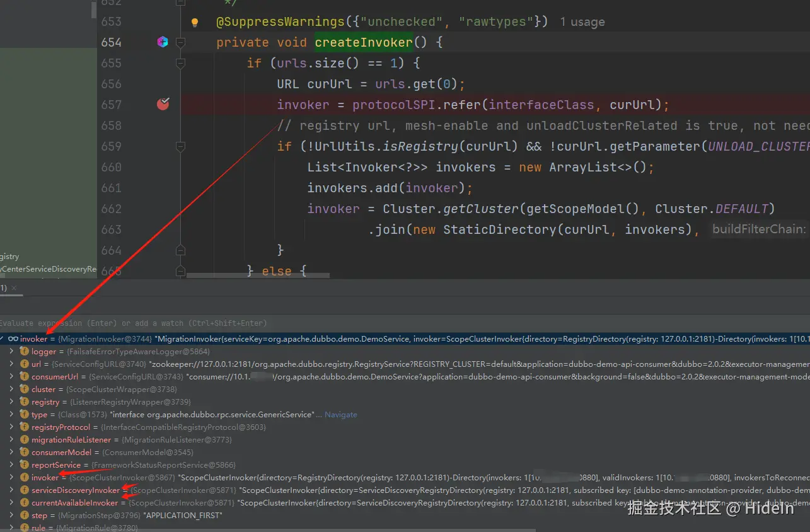Collapse the createInvoker method fold at line 654

tap(180, 42)
